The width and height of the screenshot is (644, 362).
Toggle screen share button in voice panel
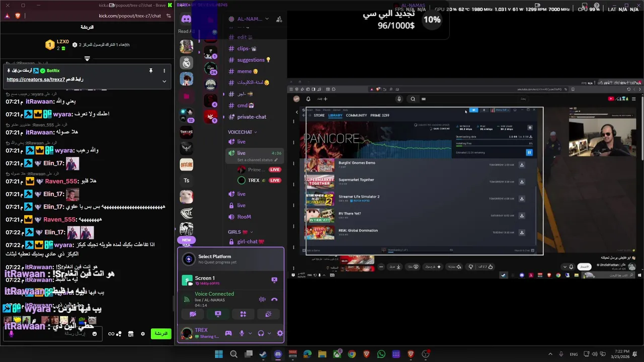218,314
